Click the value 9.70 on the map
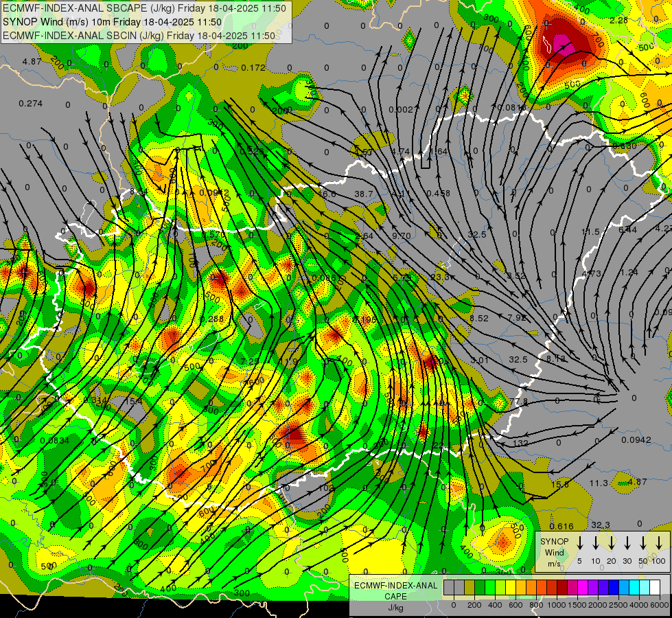The image size is (672, 618). click(401, 236)
